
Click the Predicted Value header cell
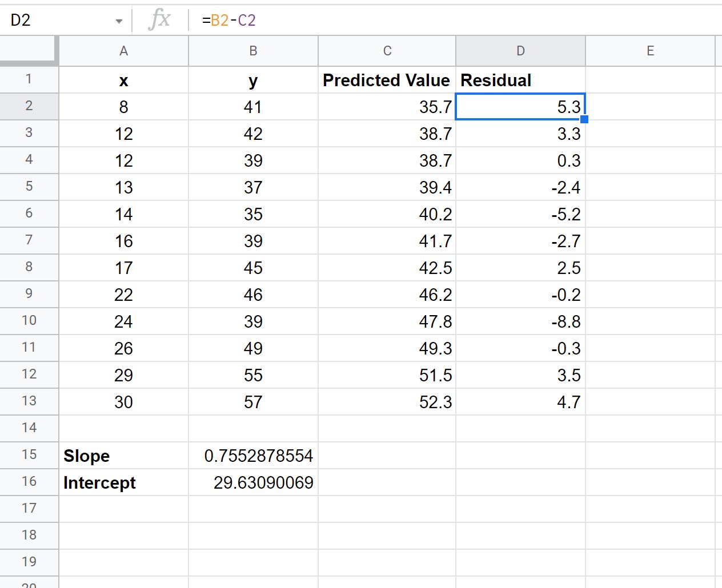point(387,80)
